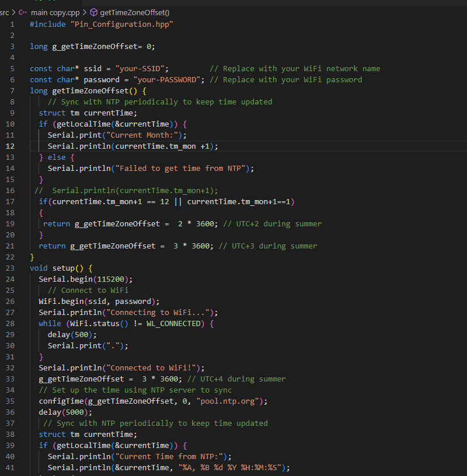Click 'struct tm currentTime;' on line 9
Image resolution: width=467 pixels, height=476 pixels.
(x=88, y=113)
